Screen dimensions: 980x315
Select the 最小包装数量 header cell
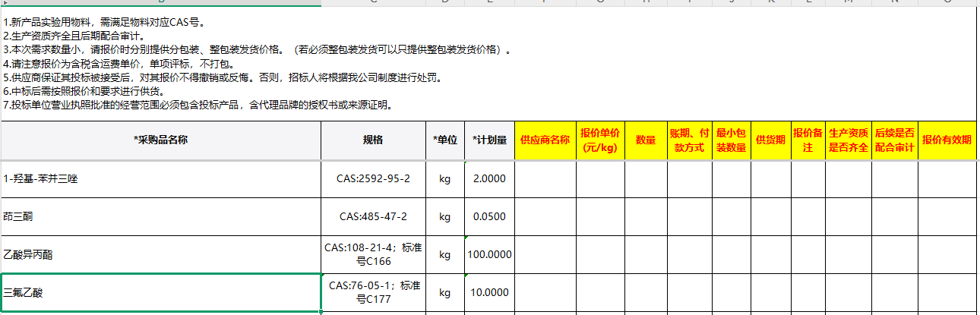click(x=732, y=140)
